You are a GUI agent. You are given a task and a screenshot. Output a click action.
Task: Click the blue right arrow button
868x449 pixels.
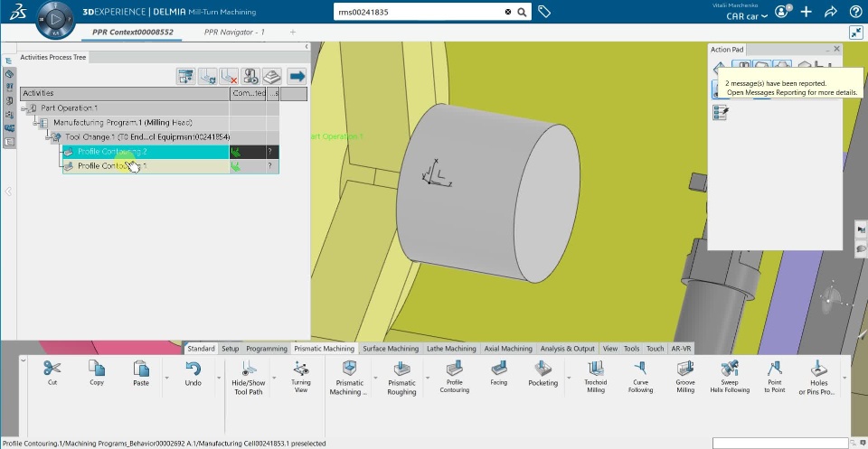coord(297,76)
